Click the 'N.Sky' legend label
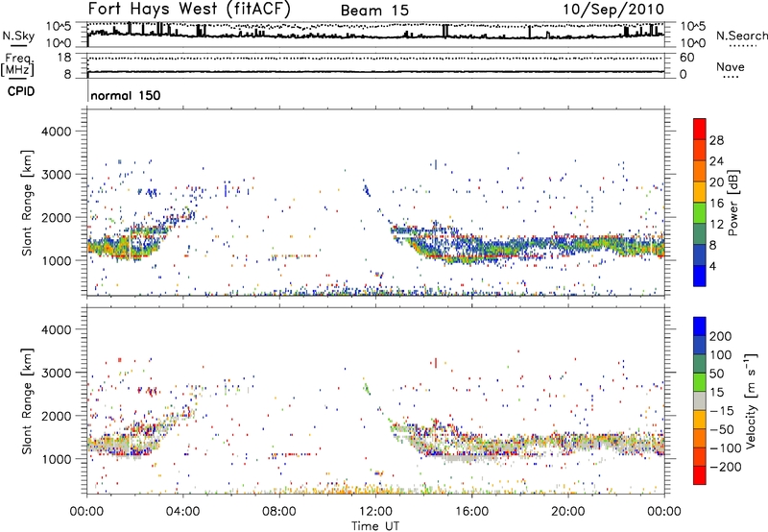This screenshot has height=532, width=768. [x=18, y=36]
